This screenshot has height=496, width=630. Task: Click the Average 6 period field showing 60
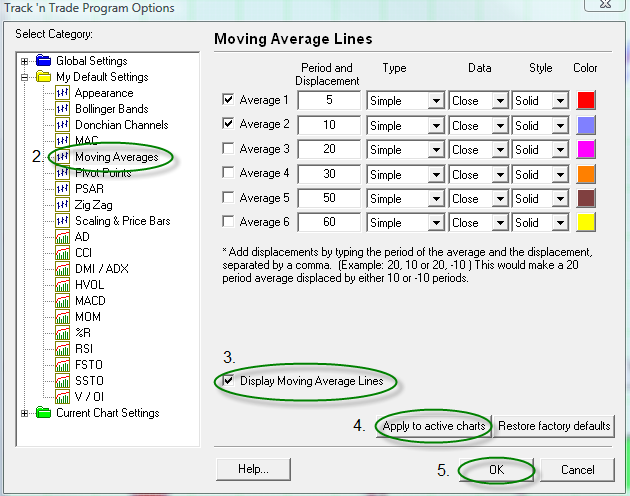click(x=329, y=222)
